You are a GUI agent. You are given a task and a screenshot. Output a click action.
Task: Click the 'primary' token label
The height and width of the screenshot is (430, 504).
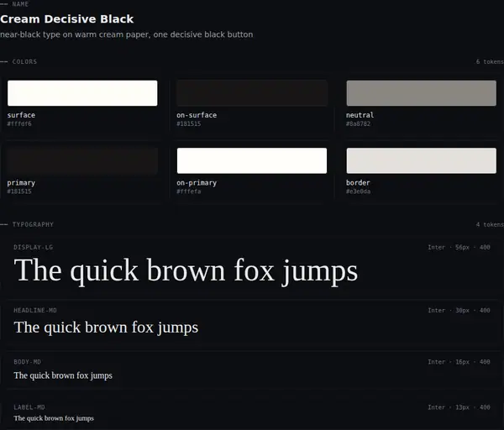pyautogui.click(x=21, y=183)
